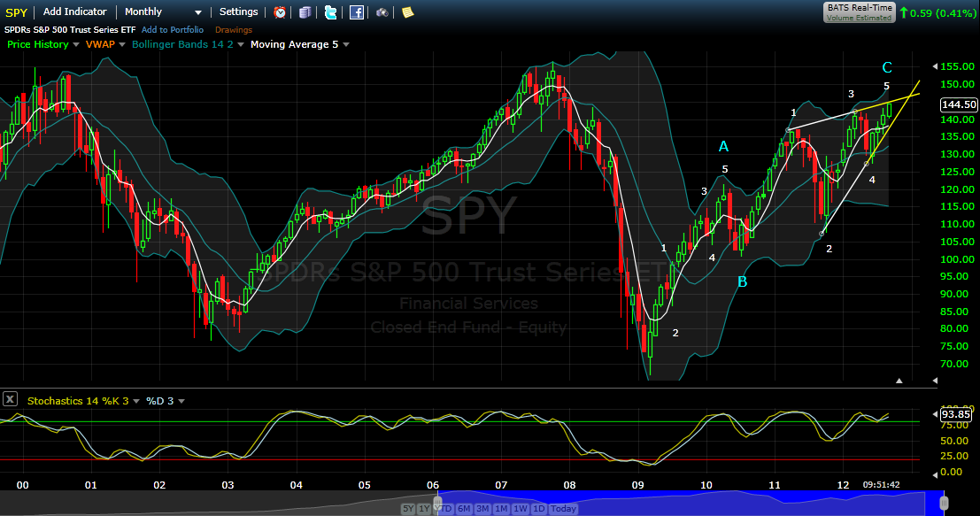Open chart Settings
This screenshot has width=980, height=516.
[239, 12]
